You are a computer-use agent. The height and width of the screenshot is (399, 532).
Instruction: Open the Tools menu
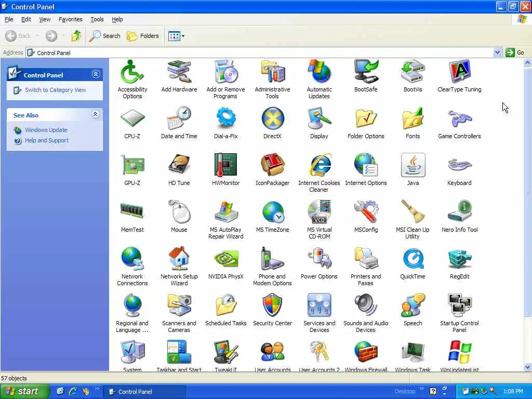(97, 19)
